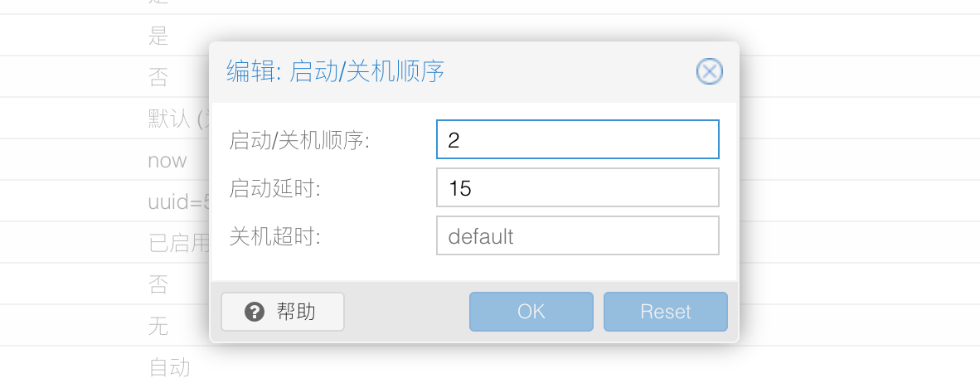
Task: Click the 启动延时 label text
Action: click(274, 189)
